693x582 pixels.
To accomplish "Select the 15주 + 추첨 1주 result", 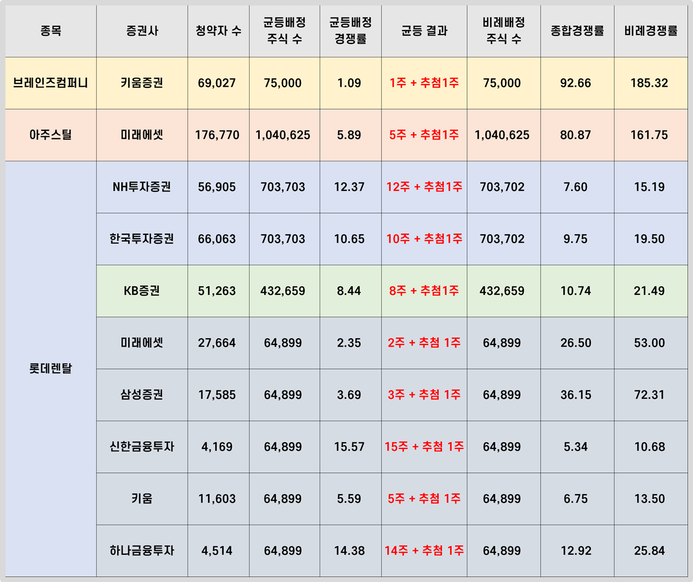I will (424, 447).
